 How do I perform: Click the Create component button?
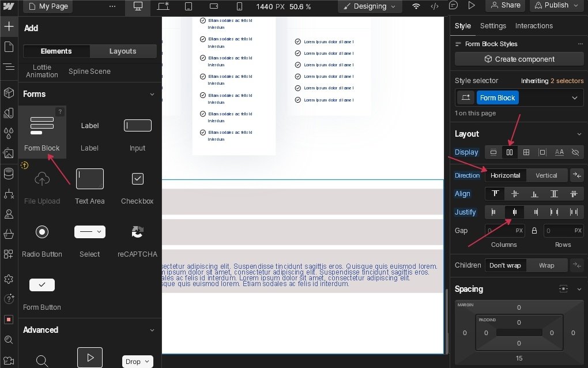(519, 59)
